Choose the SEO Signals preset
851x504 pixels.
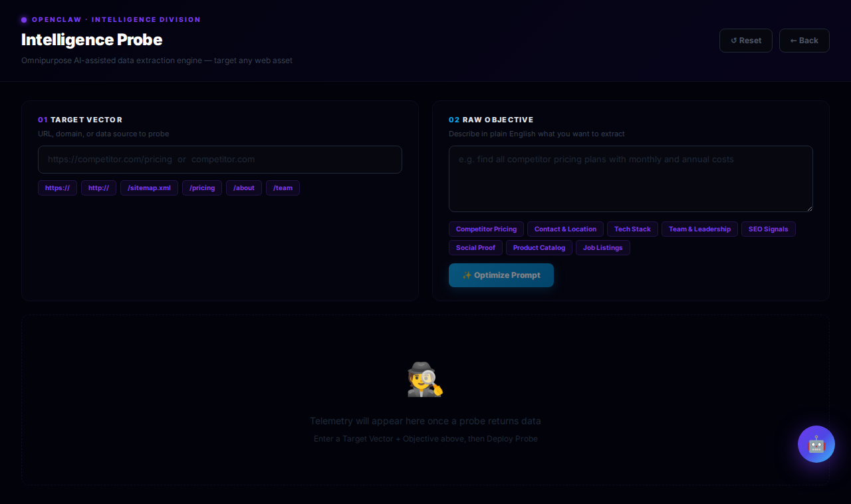(x=768, y=229)
